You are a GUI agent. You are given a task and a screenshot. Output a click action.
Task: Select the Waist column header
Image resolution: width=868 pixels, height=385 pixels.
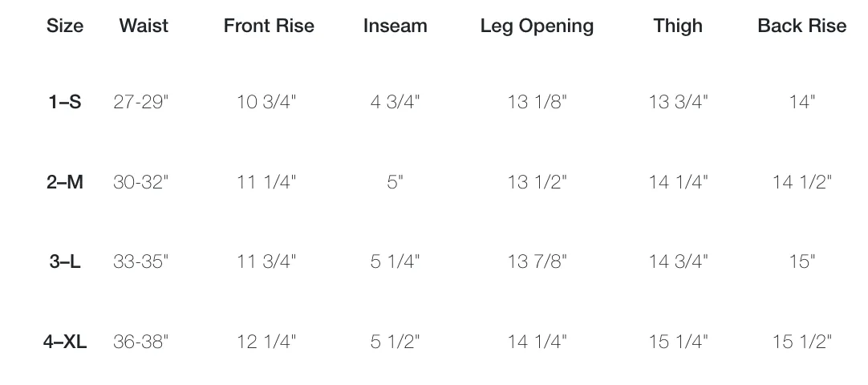(144, 26)
